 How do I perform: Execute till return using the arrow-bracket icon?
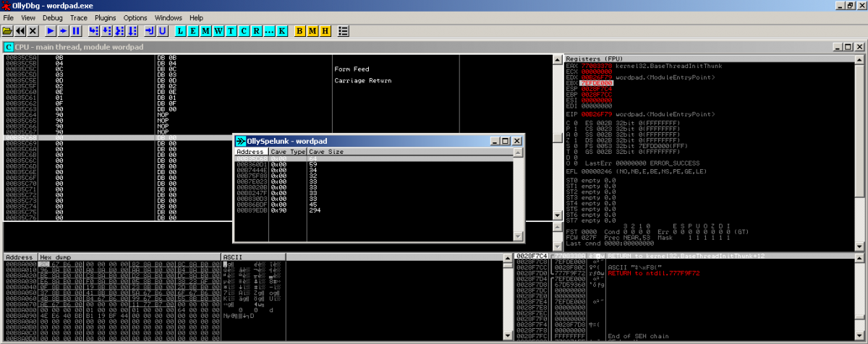click(150, 31)
